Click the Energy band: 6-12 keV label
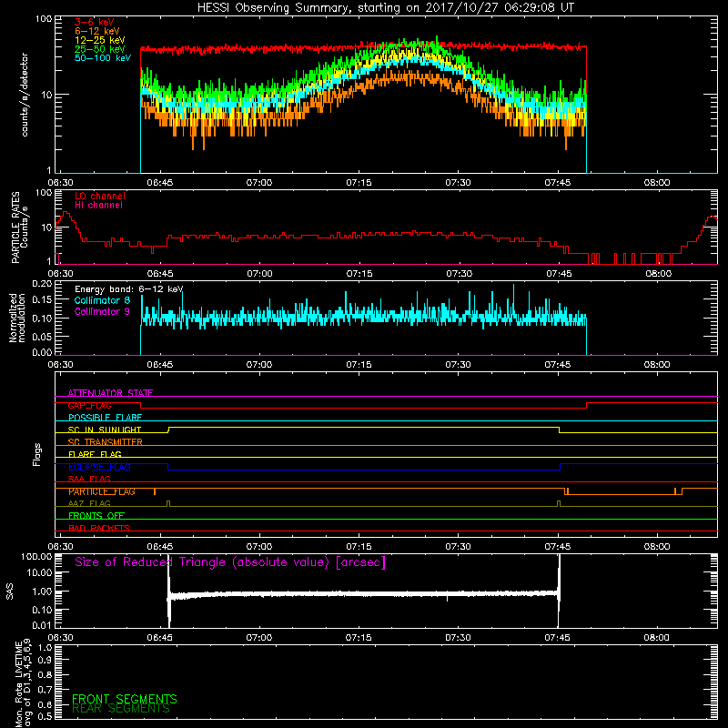This screenshot has width=728, height=728. [x=129, y=289]
